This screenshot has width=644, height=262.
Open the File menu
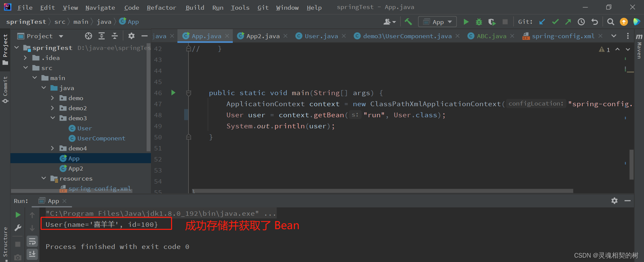pos(25,7)
